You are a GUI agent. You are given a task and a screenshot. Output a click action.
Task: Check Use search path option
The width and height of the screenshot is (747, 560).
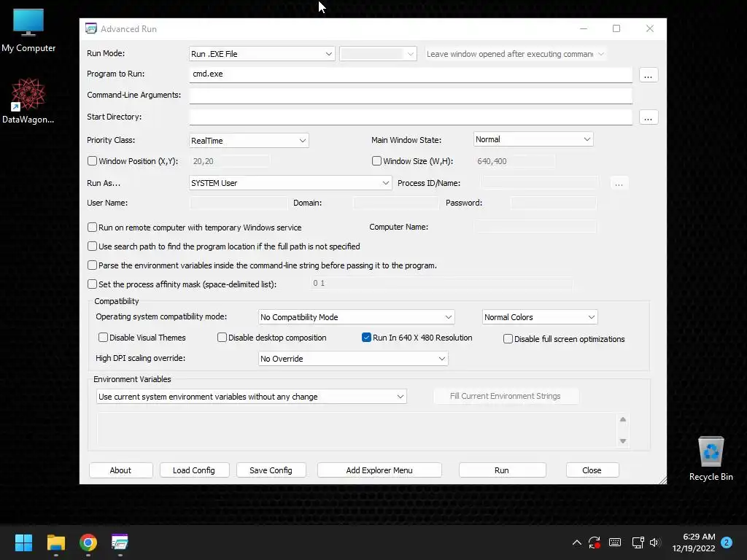click(93, 246)
